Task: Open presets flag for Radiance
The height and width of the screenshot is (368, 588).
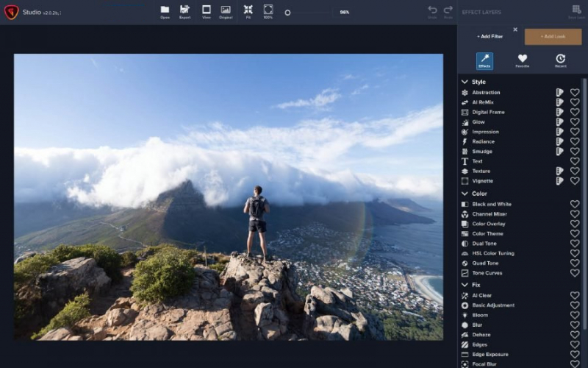Action: point(559,141)
